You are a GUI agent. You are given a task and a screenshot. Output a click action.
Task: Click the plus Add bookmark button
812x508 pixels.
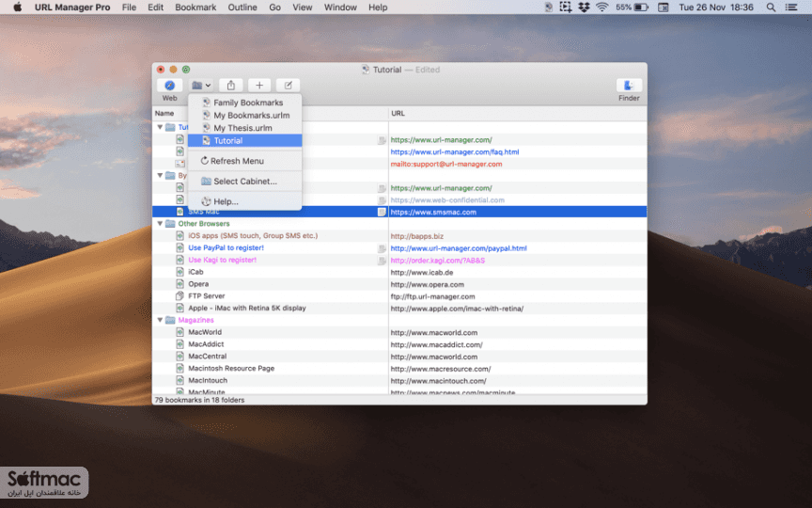(259, 86)
